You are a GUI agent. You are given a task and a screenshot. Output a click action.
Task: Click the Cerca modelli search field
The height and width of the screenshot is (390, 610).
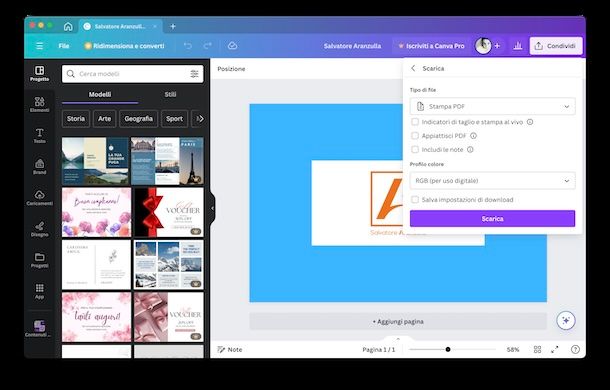coord(132,74)
